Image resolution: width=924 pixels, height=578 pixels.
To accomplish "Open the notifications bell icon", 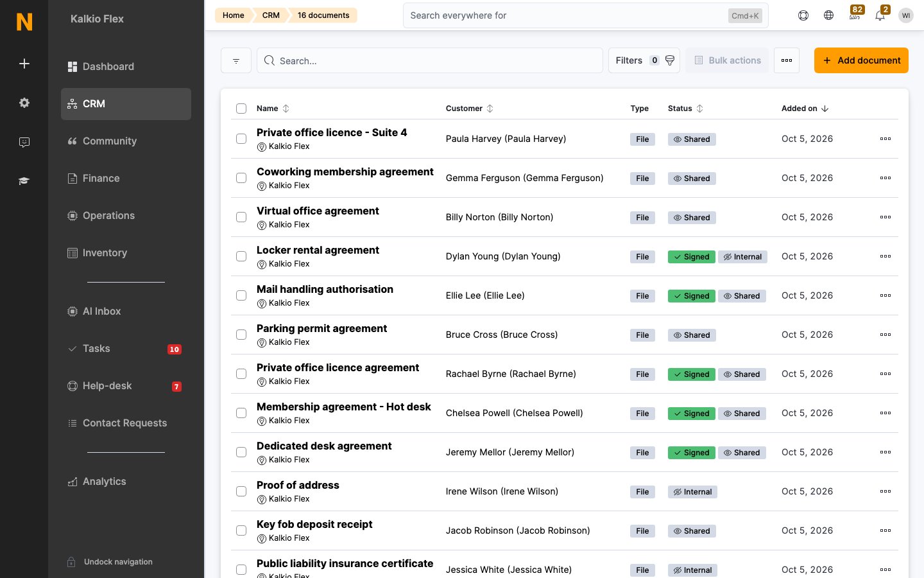I will click(880, 15).
